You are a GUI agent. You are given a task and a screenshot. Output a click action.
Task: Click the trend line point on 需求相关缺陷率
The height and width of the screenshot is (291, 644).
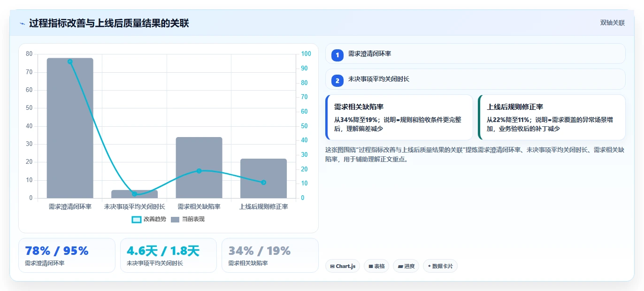(x=199, y=171)
